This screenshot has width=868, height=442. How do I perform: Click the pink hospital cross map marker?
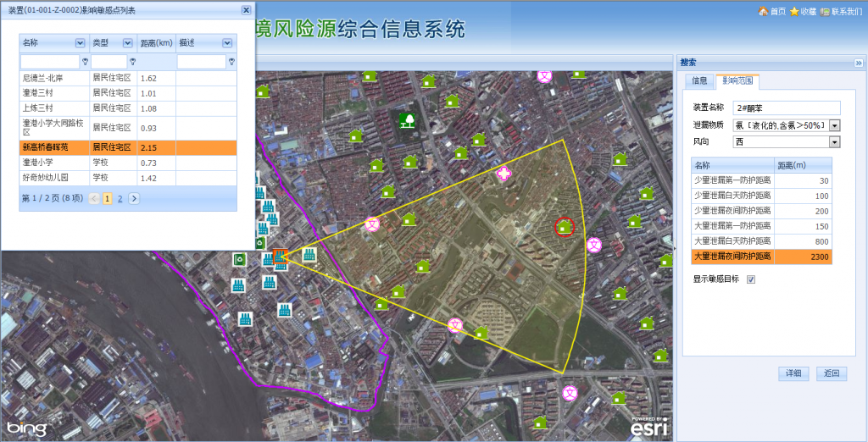[x=504, y=174]
